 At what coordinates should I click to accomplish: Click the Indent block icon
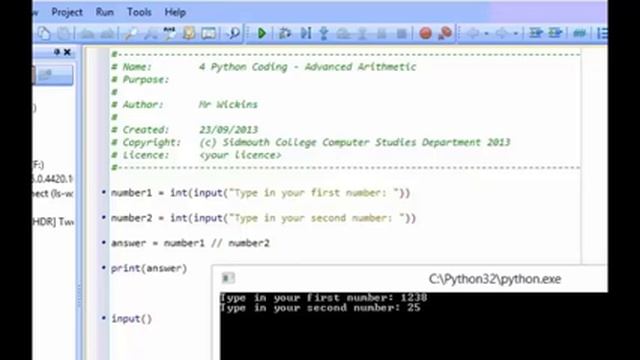pyautogui.click(x=535, y=33)
